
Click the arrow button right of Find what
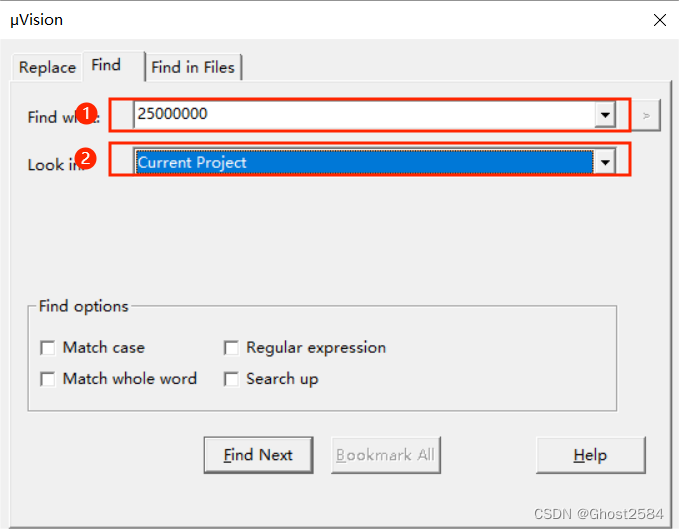click(x=647, y=115)
